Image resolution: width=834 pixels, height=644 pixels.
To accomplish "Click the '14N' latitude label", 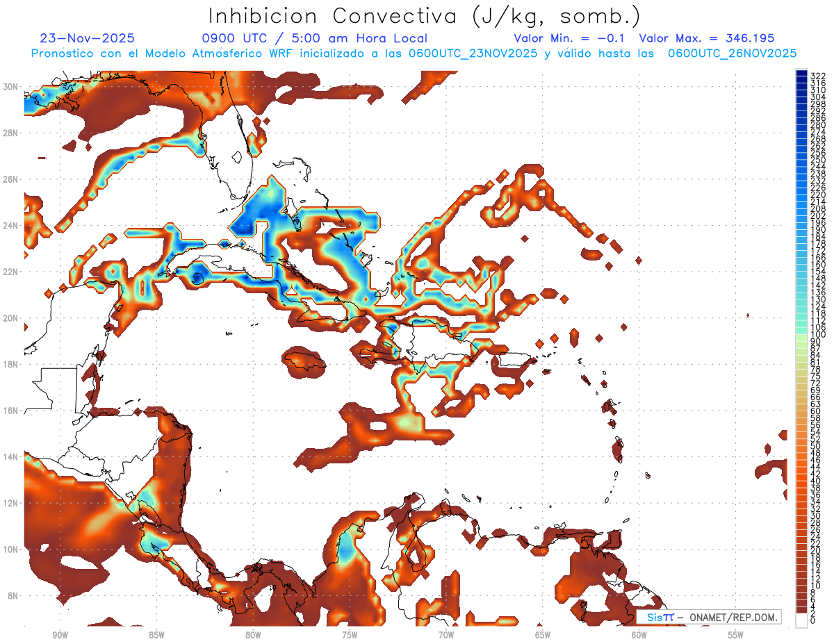I will [x=11, y=457].
